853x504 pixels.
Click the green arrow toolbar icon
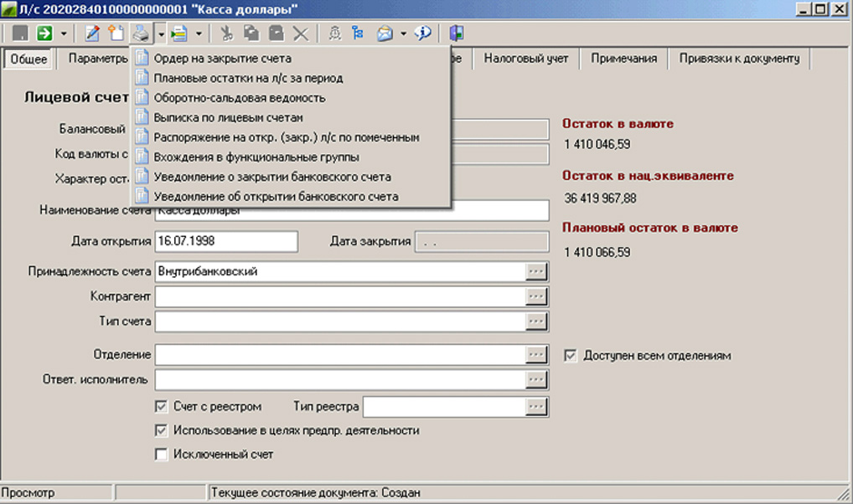44,33
